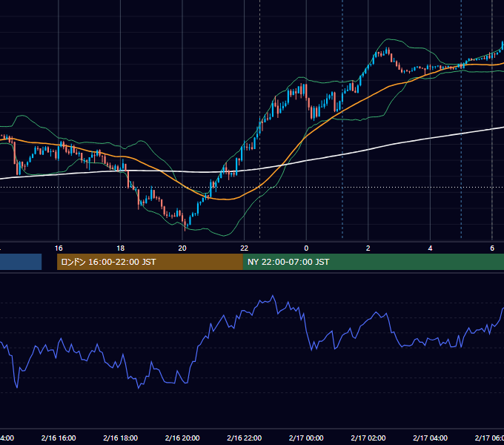Viewport: 504px width, 445px height.
Task: Click the 2/16 20:00 date label
Action: pyautogui.click(x=182, y=438)
